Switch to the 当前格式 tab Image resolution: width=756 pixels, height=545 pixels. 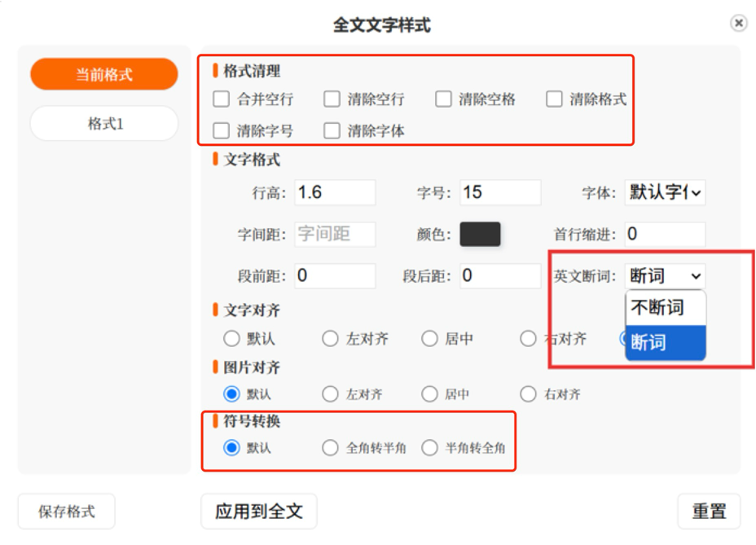[x=103, y=75]
